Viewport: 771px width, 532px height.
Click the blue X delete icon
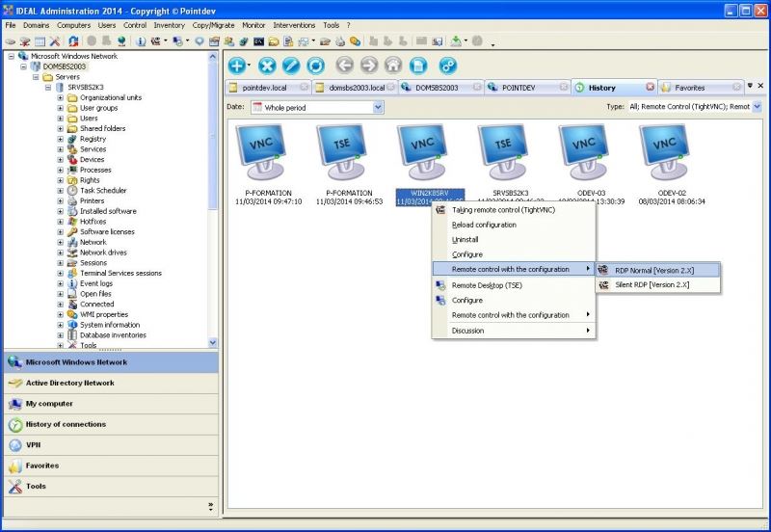pyautogui.click(x=268, y=66)
